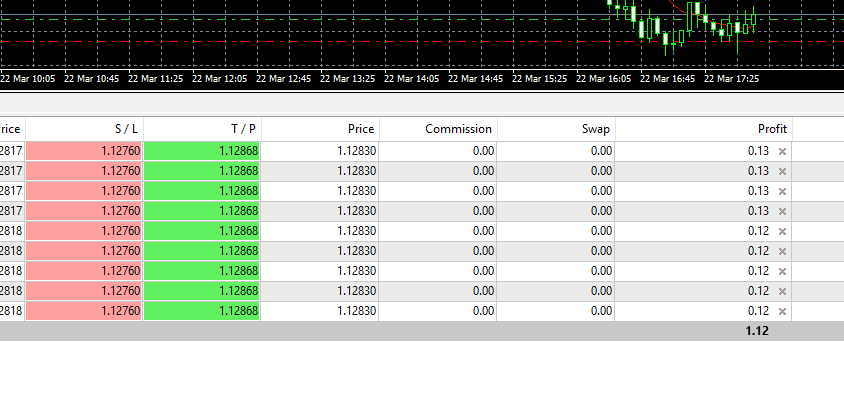Close the fourth order with 0.13 profit
The image size is (844, 410).
[x=782, y=211]
